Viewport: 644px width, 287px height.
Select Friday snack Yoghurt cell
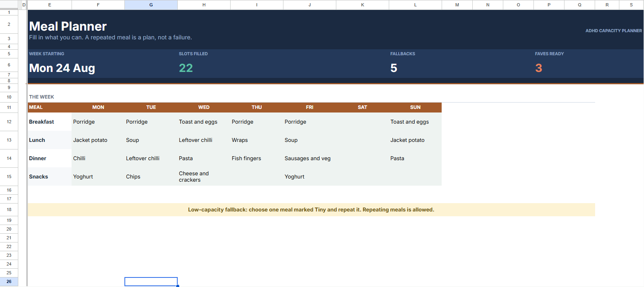pyautogui.click(x=310, y=176)
